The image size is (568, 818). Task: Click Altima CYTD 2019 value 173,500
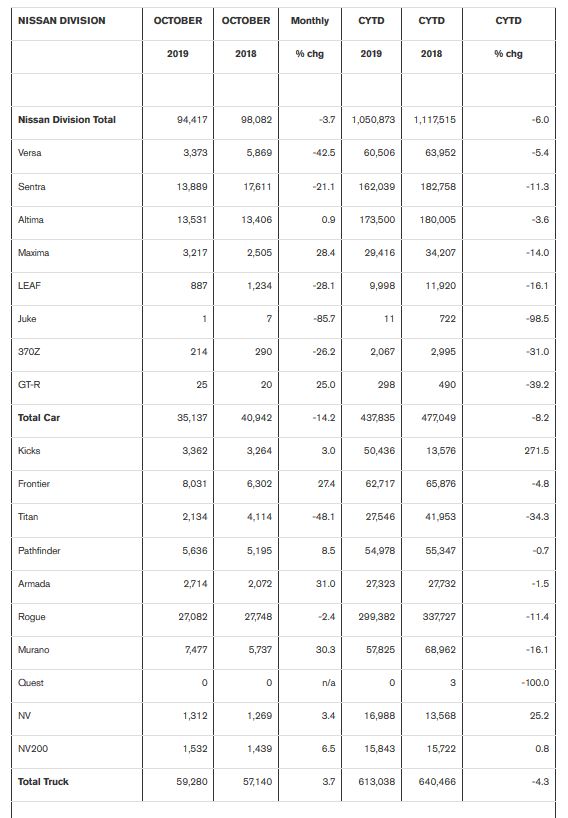377,220
